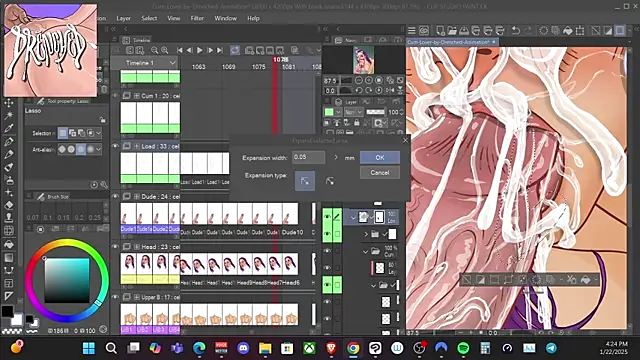Screen dimensions: 640x360
Task: Open the Window menu
Action: [225, 18]
